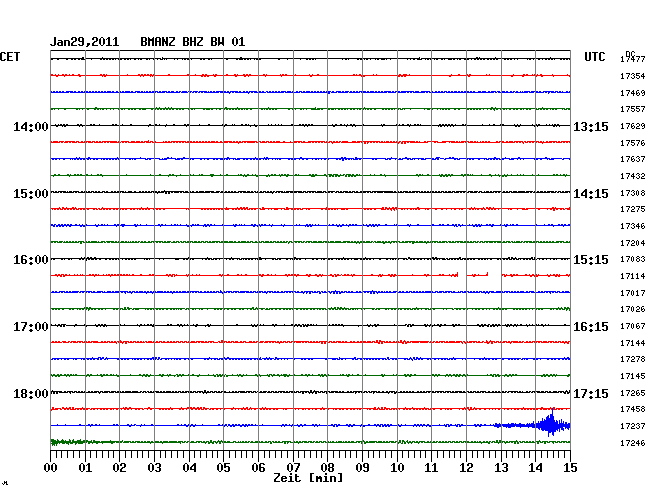Click the DC offset value 17017
This screenshot has height=494, width=650.
pyautogui.click(x=633, y=293)
